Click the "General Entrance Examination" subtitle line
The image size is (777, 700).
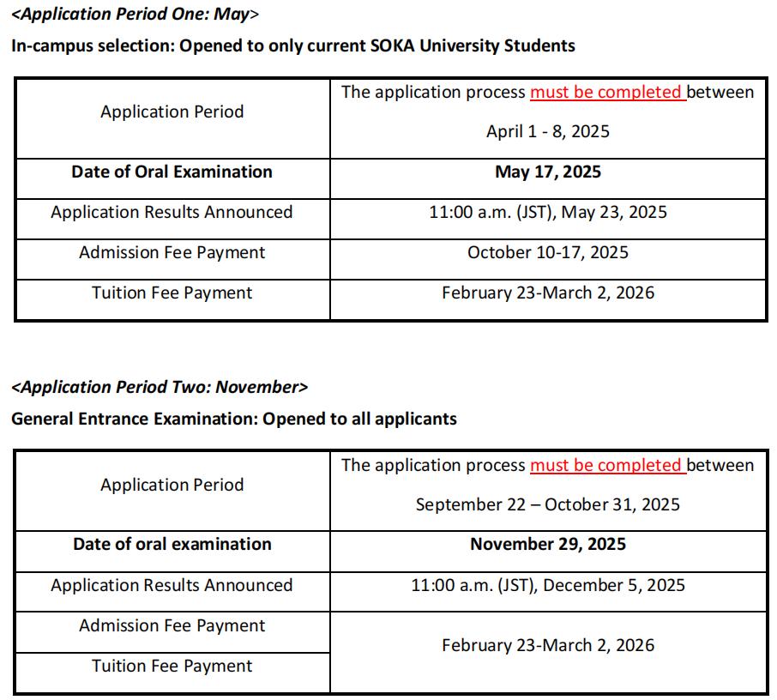233,419
